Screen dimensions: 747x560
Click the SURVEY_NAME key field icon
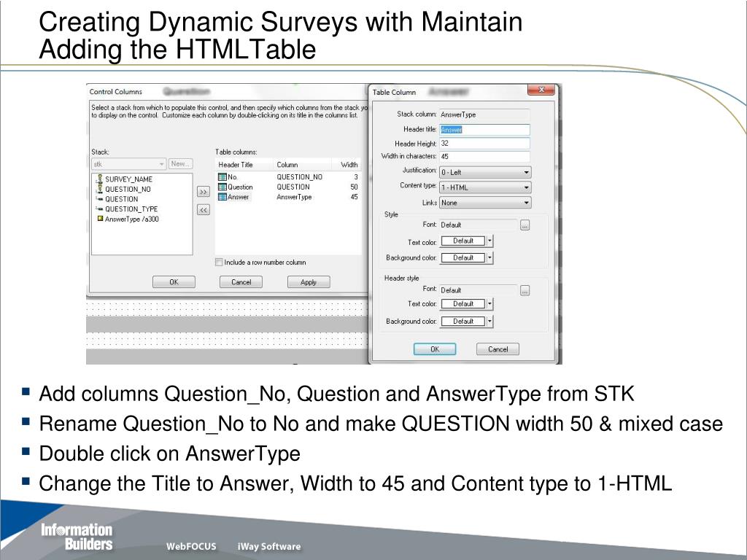point(100,179)
